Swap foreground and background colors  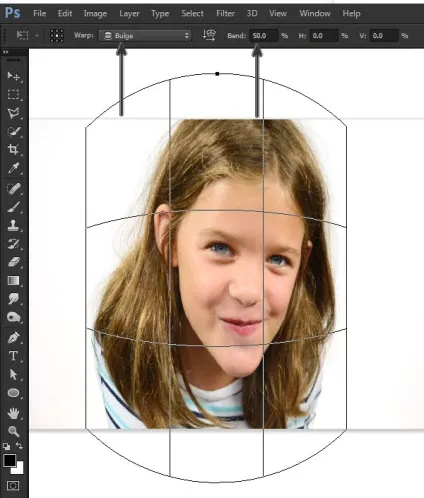(19, 446)
